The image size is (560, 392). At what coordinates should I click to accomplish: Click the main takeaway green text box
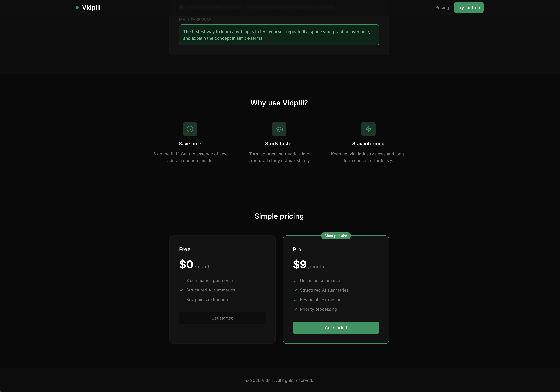click(279, 35)
